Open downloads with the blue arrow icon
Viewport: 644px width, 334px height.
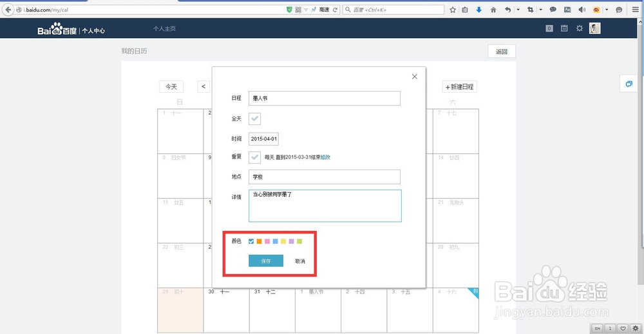coord(479,10)
